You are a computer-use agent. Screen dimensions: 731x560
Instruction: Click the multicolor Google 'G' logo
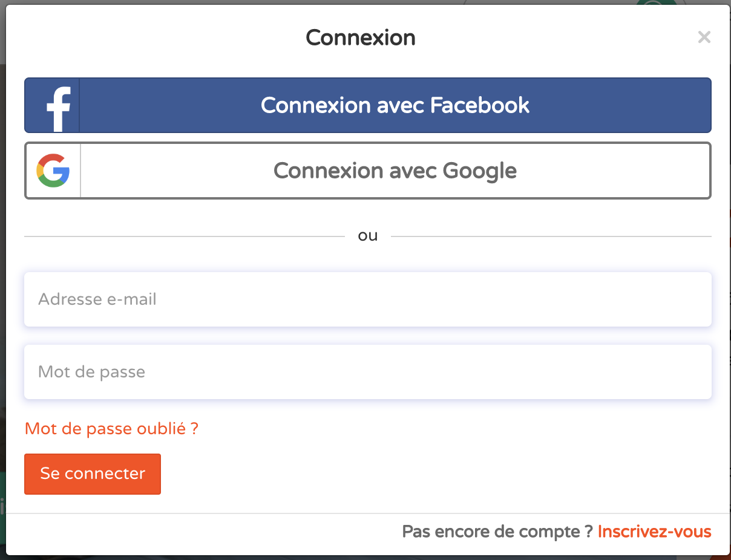[x=53, y=171]
